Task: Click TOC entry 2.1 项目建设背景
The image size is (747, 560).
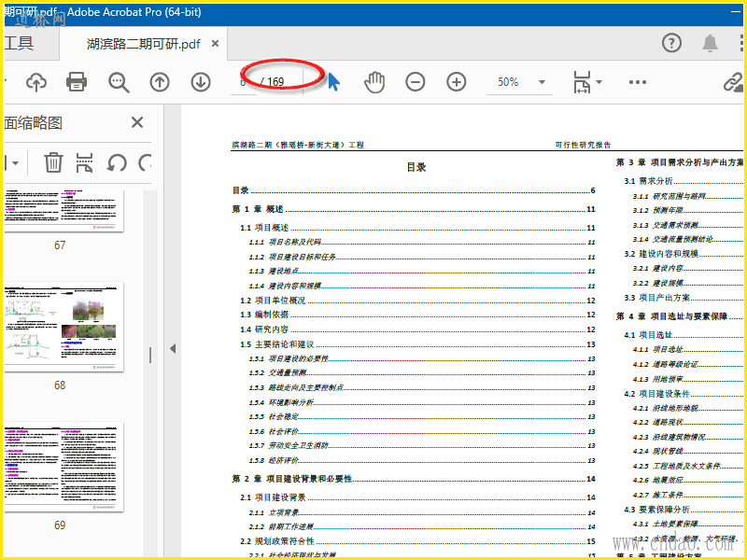Action: pos(417,497)
